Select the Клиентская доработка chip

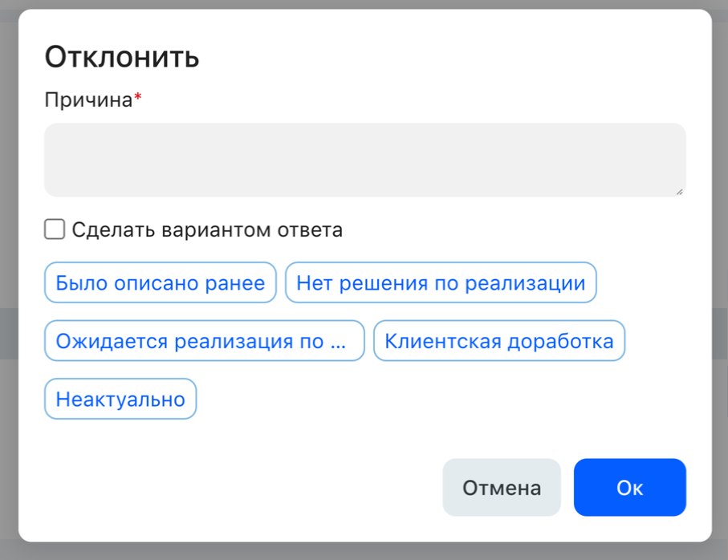coord(499,340)
